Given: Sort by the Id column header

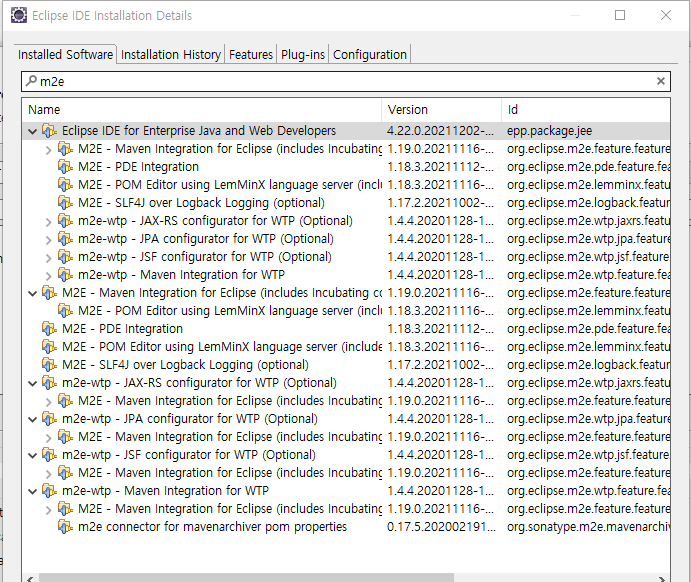Looking at the screenshot, I should (x=586, y=110).
